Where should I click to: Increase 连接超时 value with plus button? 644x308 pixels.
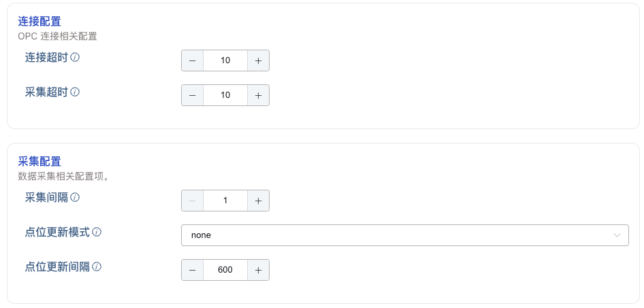coord(258,61)
